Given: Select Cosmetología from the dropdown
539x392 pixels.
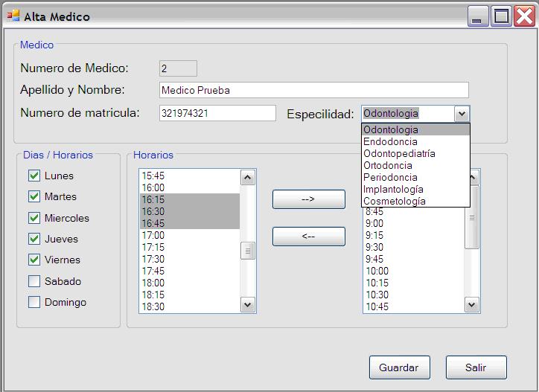Looking at the screenshot, I should [x=395, y=201].
